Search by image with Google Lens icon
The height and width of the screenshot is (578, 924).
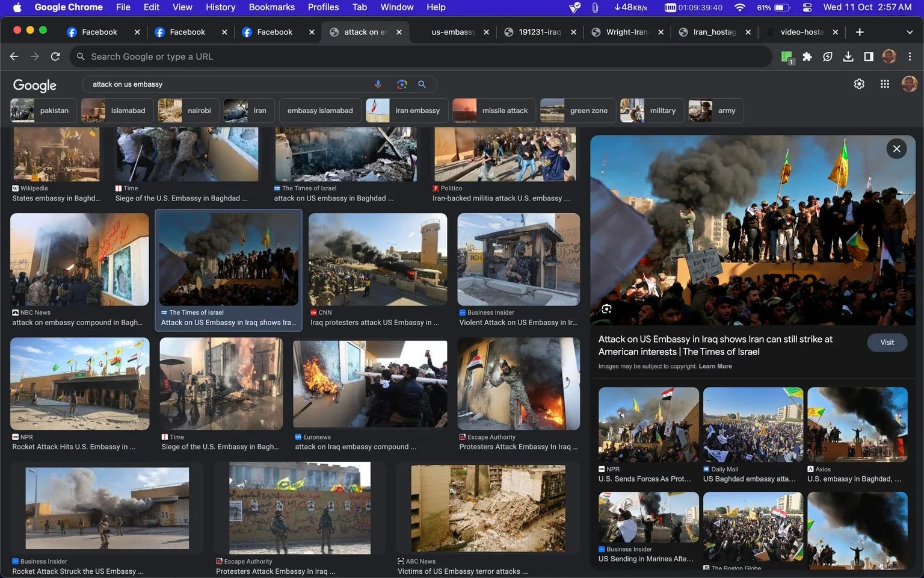[x=402, y=84]
